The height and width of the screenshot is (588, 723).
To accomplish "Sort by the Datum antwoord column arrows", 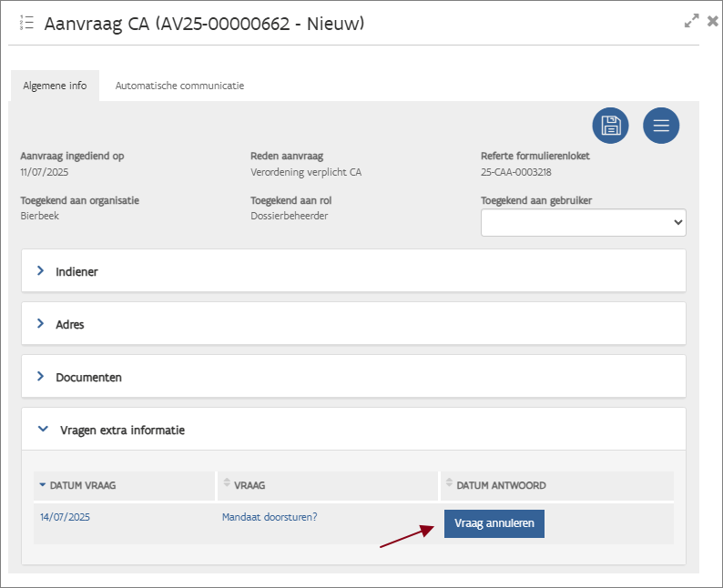I will pyautogui.click(x=449, y=485).
